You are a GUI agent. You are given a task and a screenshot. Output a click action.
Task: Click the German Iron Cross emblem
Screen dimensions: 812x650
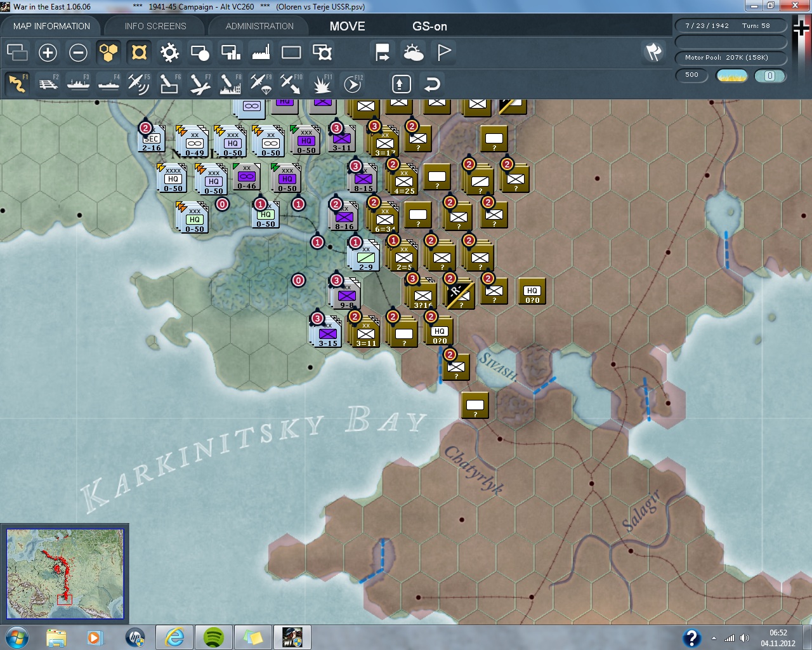click(x=802, y=28)
